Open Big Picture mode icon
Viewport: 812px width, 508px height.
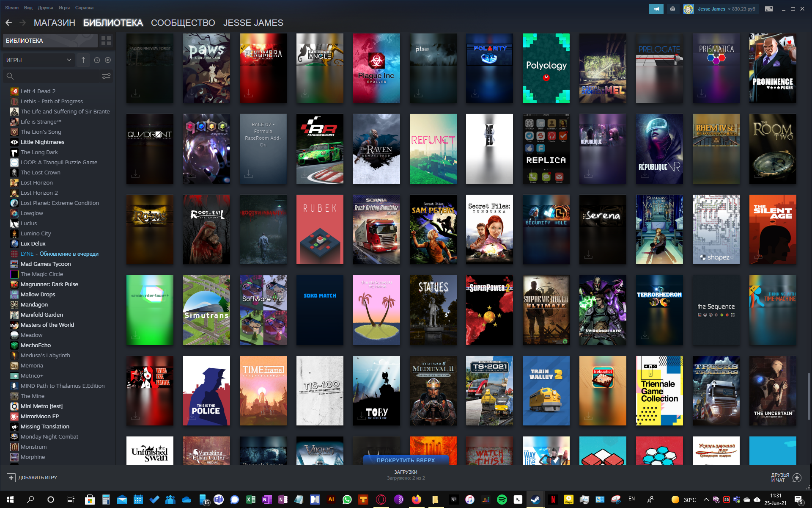point(769,9)
